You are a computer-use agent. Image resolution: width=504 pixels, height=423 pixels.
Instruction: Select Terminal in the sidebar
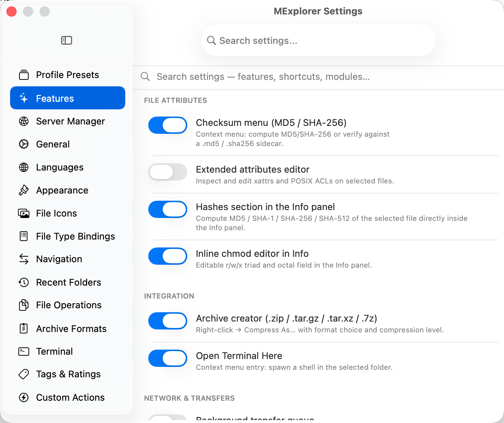coord(68,351)
